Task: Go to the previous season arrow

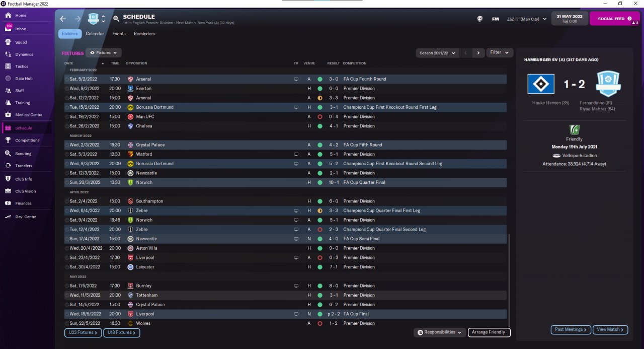Action: [x=466, y=53]
